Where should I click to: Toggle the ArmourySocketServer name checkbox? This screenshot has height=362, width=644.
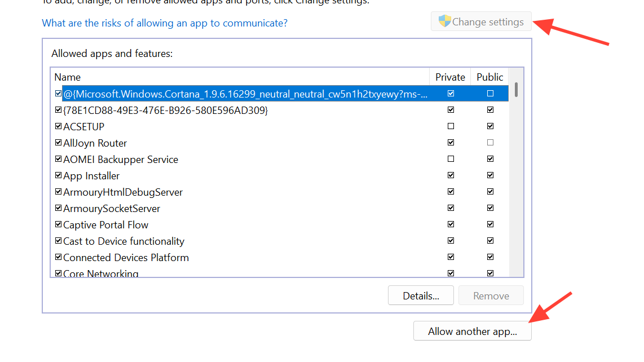tap(58, 208)
